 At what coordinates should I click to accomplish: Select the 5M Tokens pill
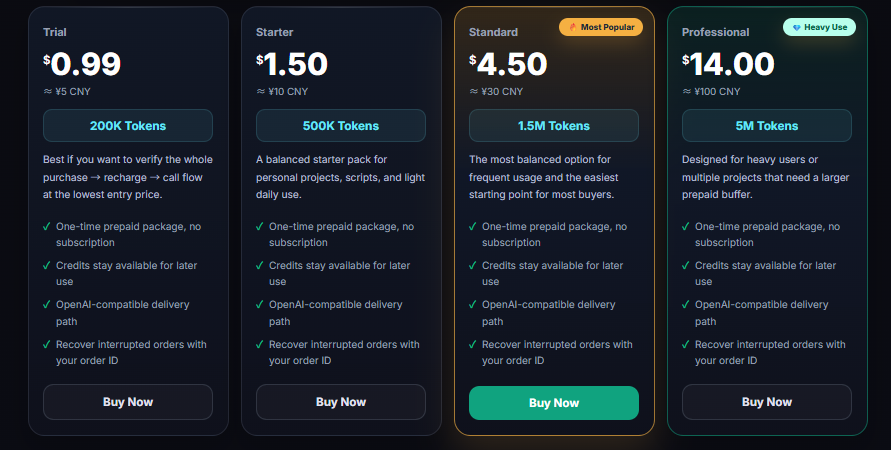pos(766,126)
